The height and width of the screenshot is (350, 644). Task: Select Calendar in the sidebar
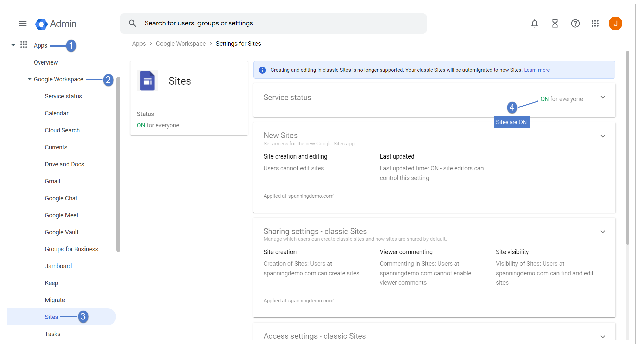pyautogui.click(x=57, y=113)
